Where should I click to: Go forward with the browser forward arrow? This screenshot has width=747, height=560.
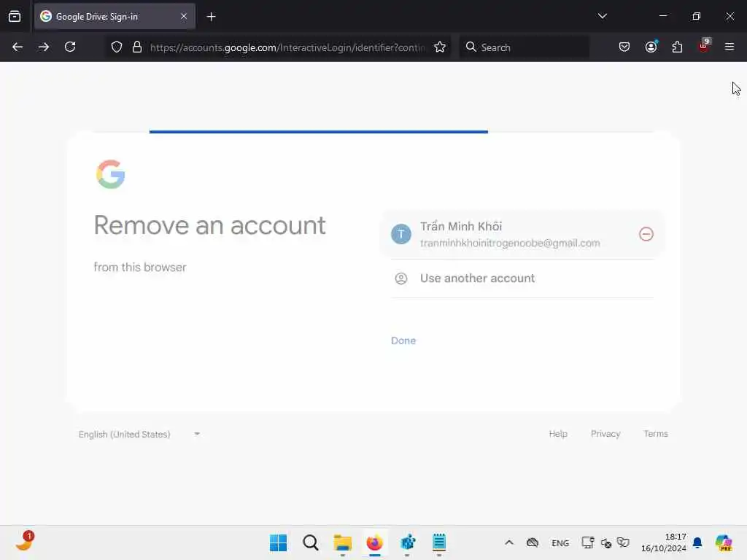(x=44, y=47)
